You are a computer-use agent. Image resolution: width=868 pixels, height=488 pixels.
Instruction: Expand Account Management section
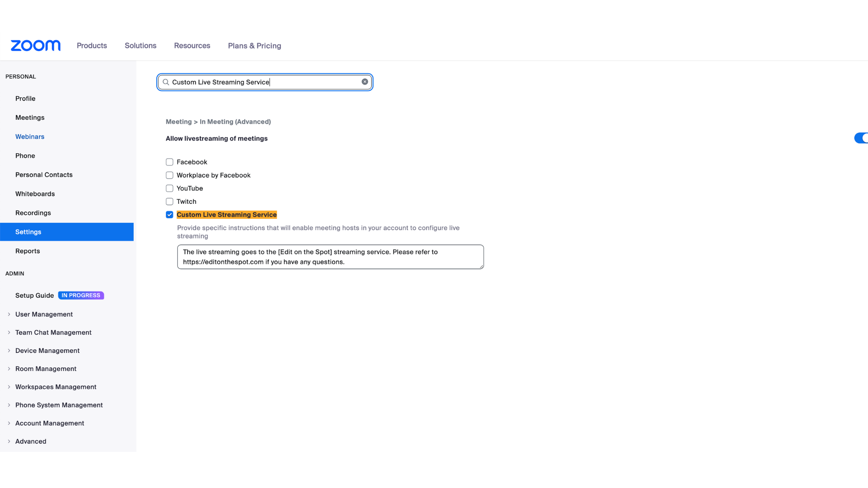50,423
